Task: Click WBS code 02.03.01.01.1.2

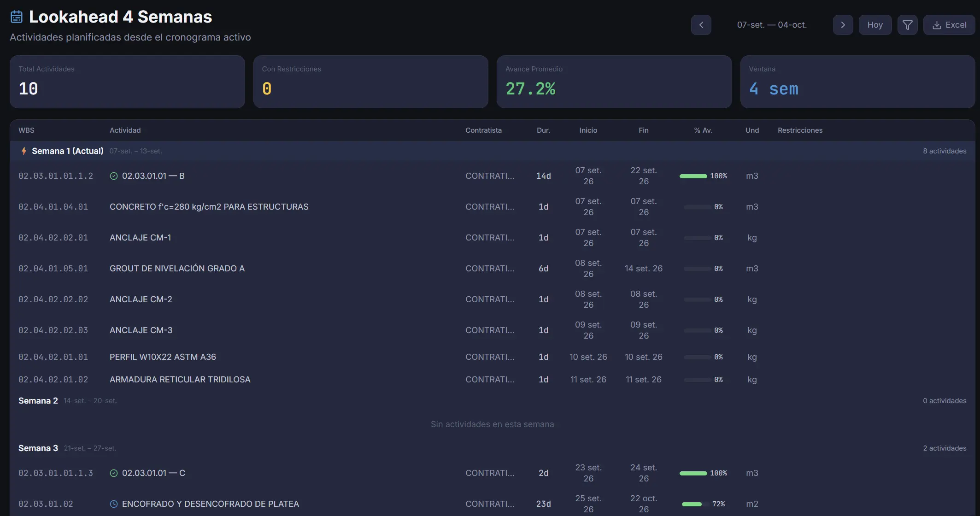Action: click(x=56, y=176)
